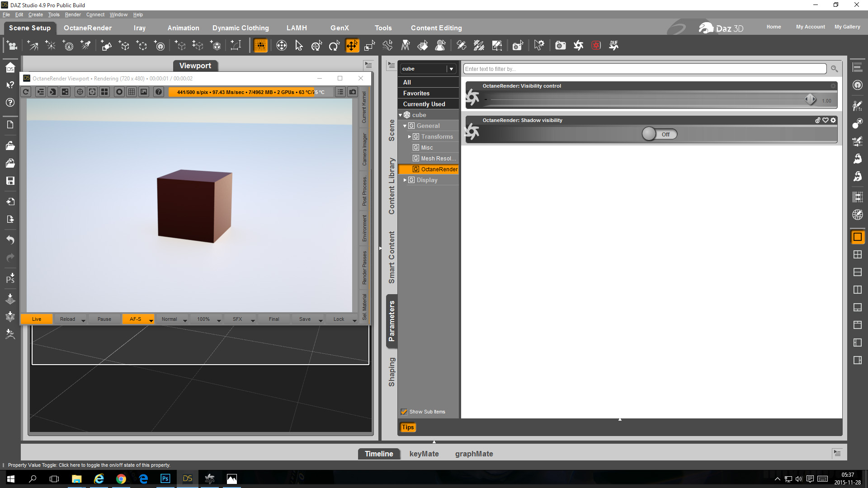Open the cube node selection dropdown
868x488 pixels.
451,69
